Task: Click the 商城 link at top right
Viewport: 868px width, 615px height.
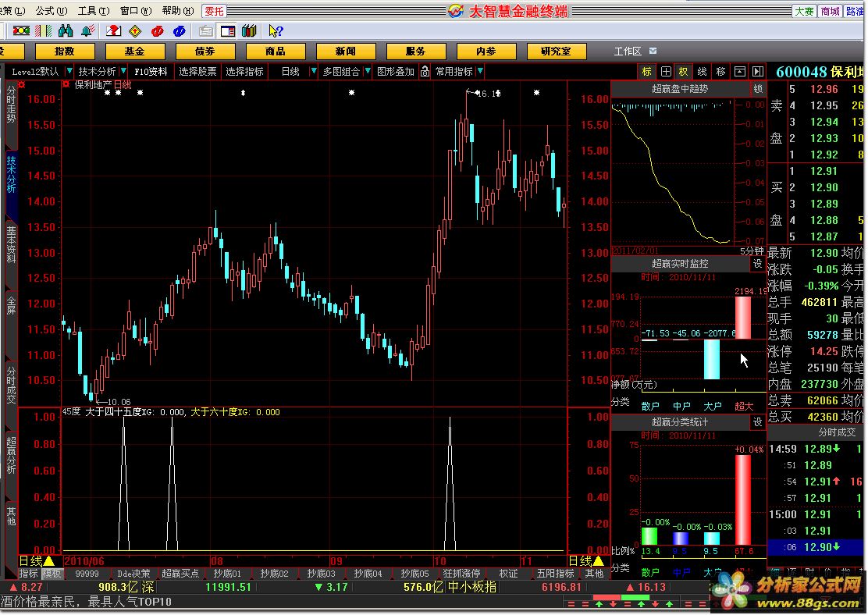Action: (x=831, y=11)
